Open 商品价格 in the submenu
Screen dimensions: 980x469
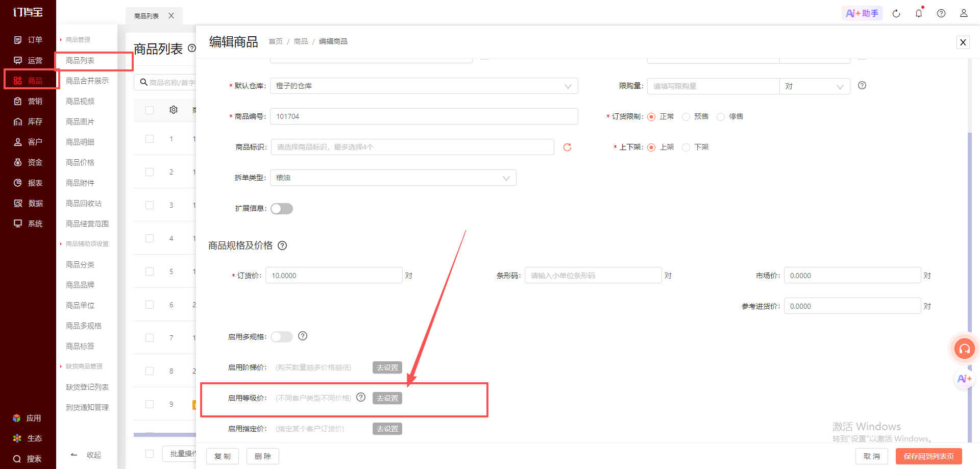coord(80,162)
